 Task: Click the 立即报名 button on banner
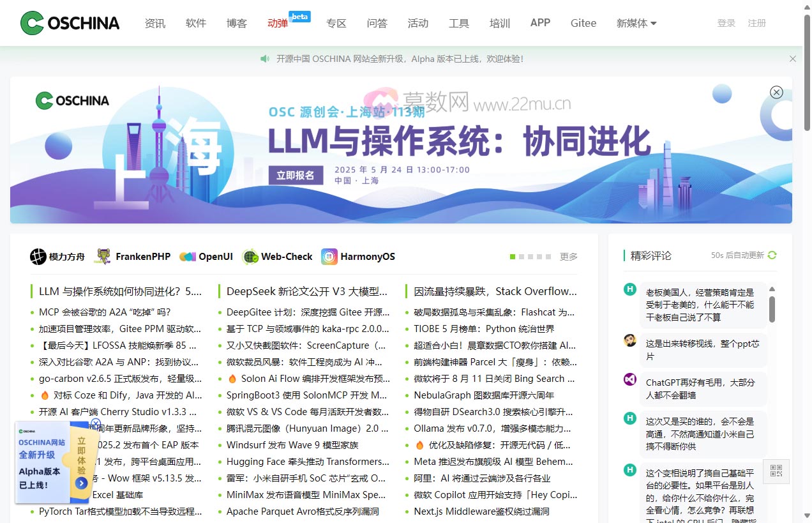click(295, 175)
